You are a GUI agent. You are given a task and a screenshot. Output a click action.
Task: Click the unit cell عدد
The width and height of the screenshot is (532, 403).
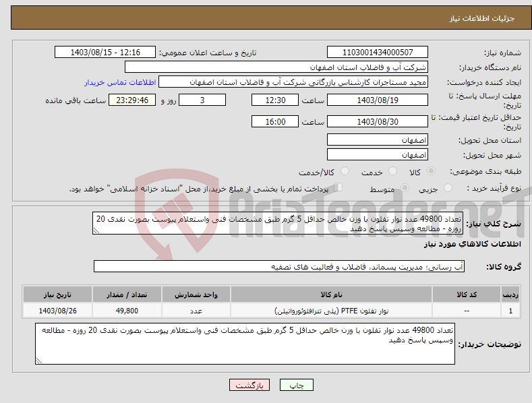196,311
